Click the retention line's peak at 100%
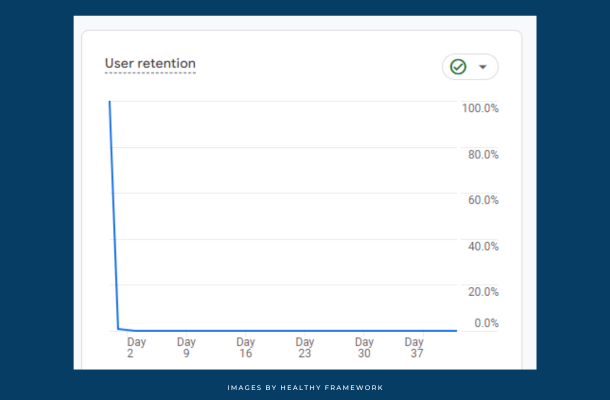Viewport: 610px width, 400px height. tap(109, 102)
